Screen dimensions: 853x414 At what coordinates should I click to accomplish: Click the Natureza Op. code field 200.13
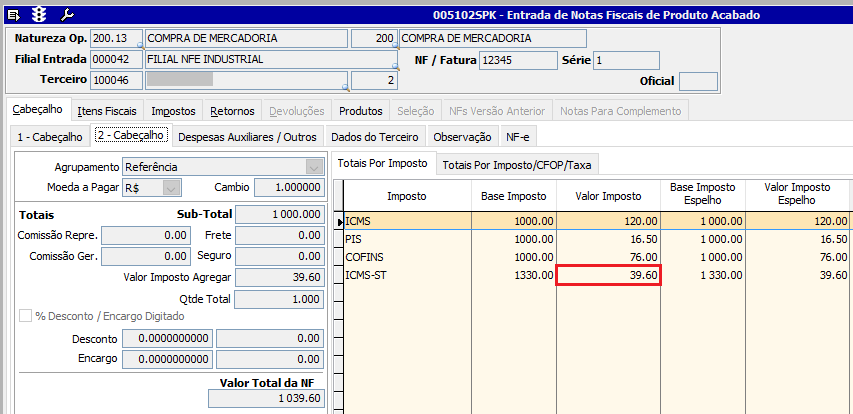click(x=116, y=39)
